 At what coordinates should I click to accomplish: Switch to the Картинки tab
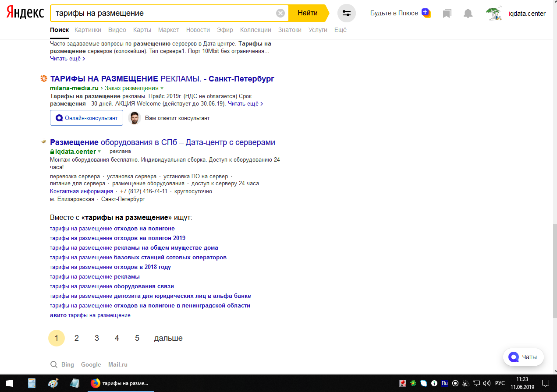(88, 30)
